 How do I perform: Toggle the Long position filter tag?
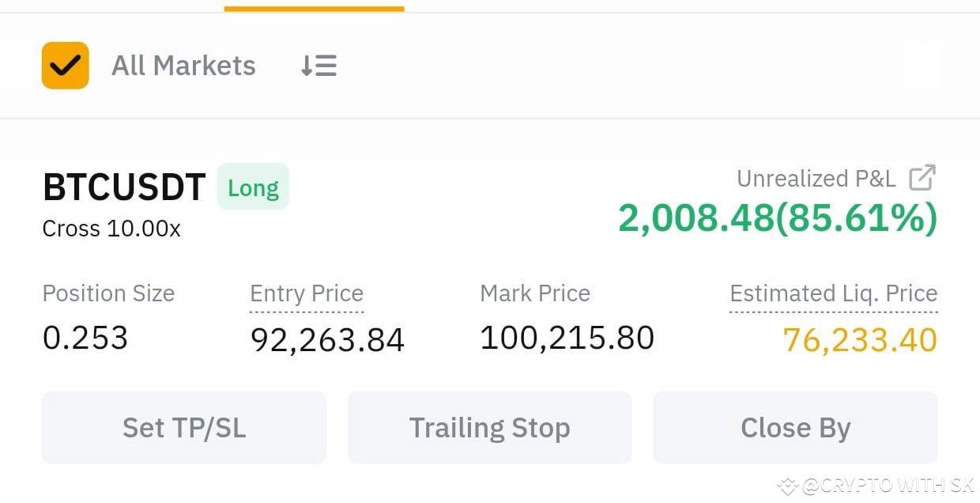point(253,187)
